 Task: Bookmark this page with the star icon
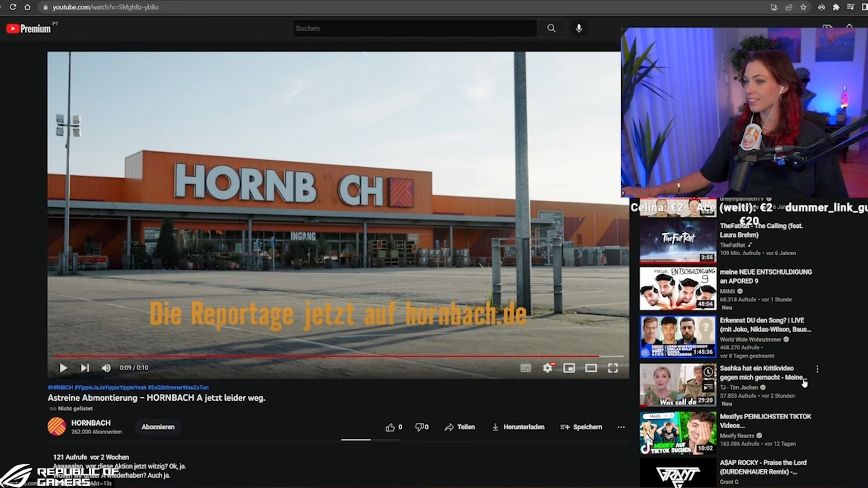803,7
